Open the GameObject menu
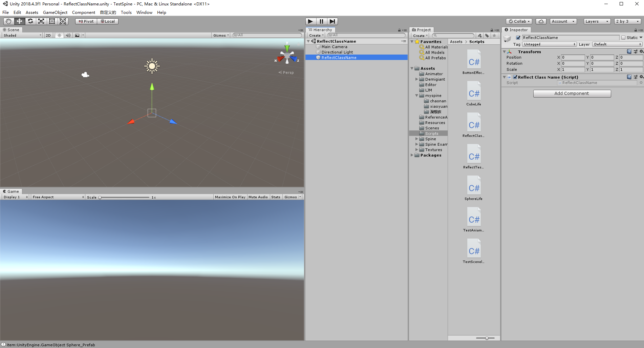This screenshot has height=348, width=644. 55,13
